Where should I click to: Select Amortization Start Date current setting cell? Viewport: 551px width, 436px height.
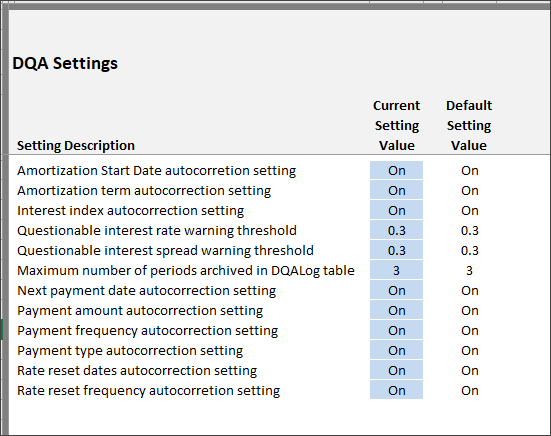(396, 170)
